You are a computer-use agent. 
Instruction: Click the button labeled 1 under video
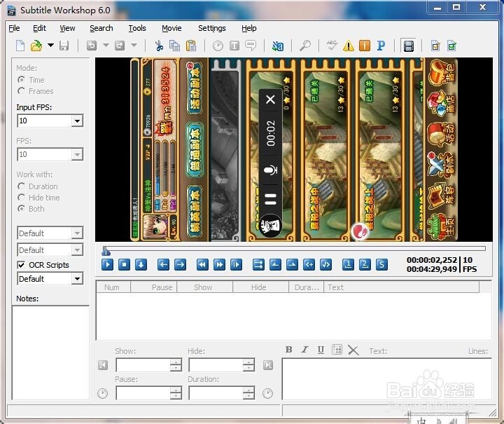click(x=348, y=265)
